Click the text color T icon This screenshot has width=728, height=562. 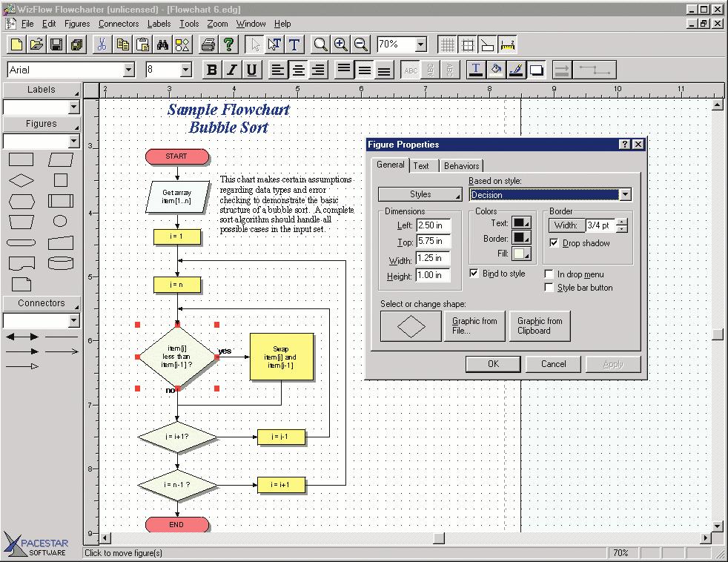[475, 70]
